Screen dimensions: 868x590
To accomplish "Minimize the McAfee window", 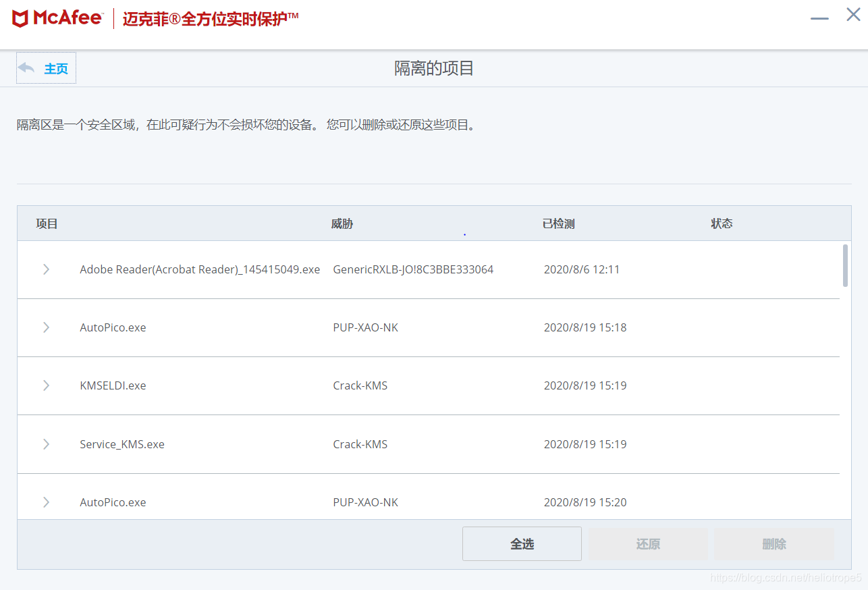I will point(819,18).
